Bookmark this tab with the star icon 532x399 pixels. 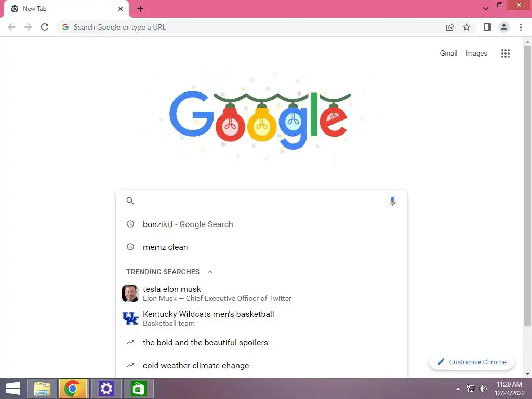tap(467, 27)
